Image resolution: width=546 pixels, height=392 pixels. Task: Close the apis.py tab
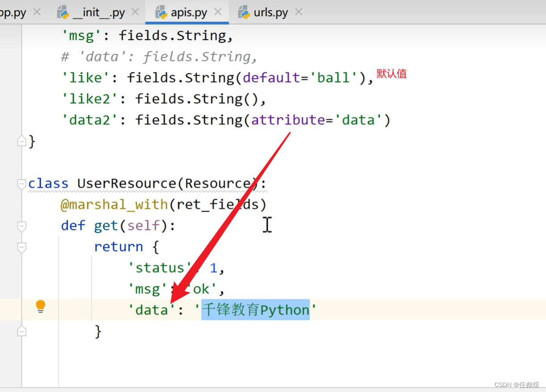pyautogui.click(x=218, y=12)
